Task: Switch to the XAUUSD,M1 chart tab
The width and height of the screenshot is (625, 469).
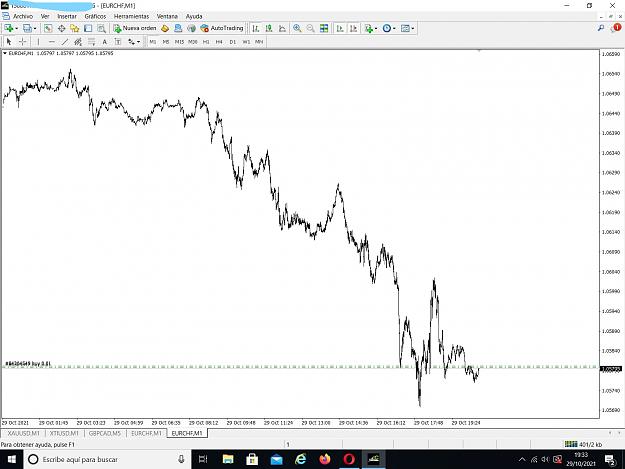Action: 24,433
